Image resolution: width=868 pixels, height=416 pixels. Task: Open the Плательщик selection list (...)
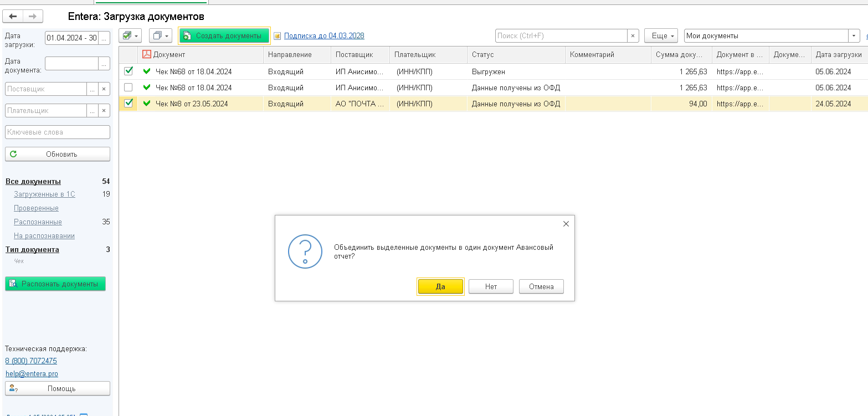coord(93,110)
